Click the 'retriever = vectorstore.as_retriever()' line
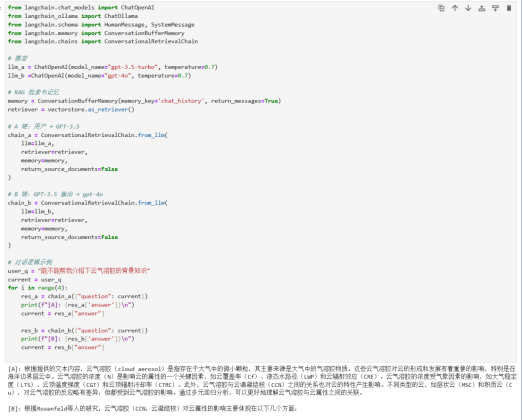Screen dimensions: 523x420 click(71, 109)
